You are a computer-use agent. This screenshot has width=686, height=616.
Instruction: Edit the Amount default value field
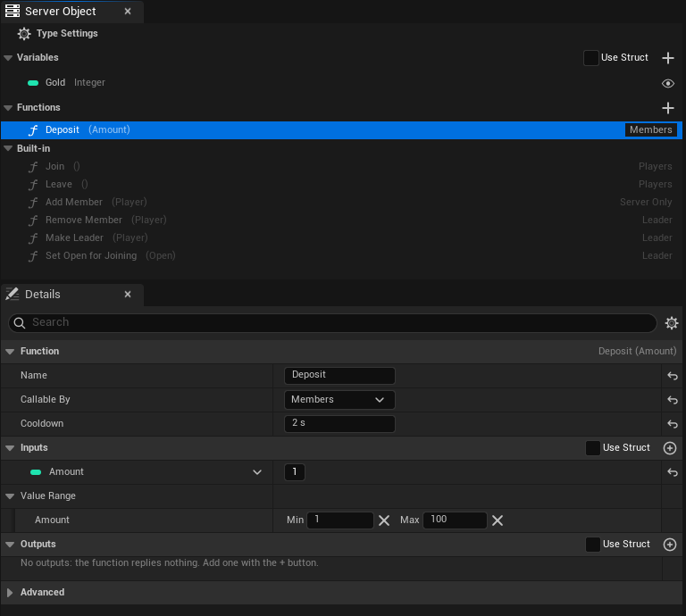click(295, 471)
